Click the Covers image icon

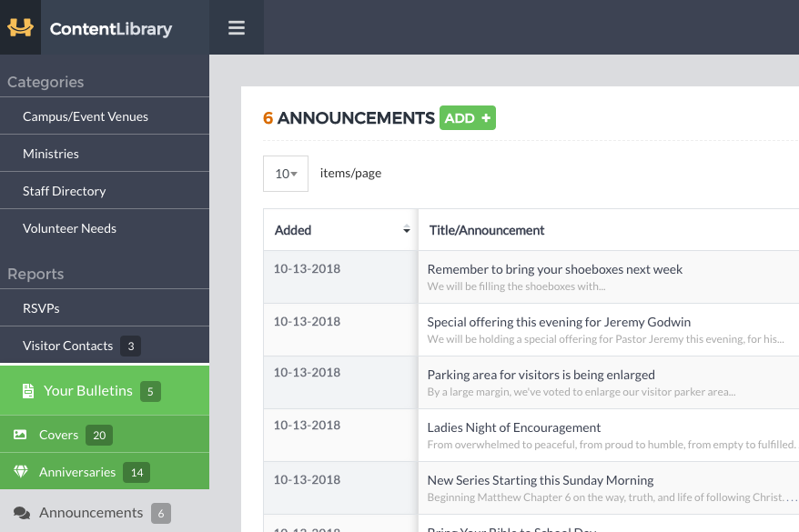[x=20, y=435]
